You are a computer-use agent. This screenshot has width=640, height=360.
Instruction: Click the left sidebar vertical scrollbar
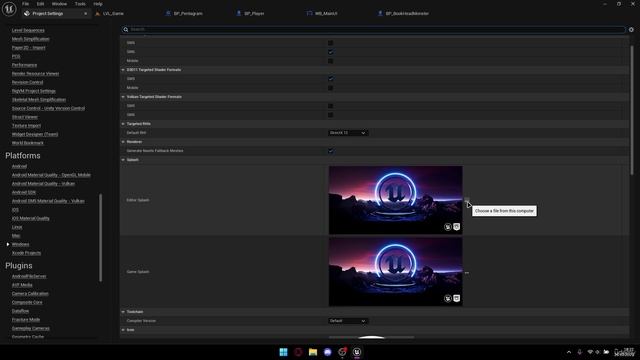[100, 238]
